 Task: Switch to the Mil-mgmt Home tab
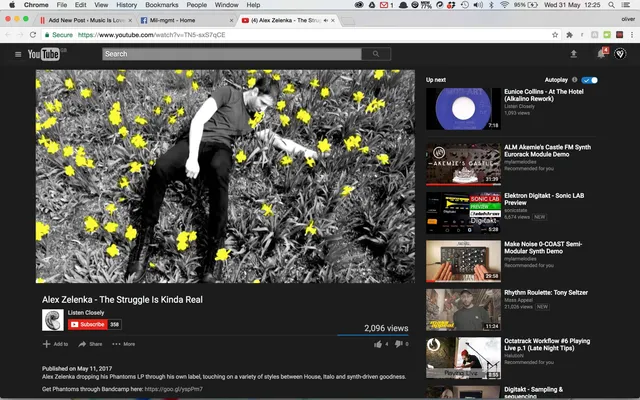click(x=186, y=20)
